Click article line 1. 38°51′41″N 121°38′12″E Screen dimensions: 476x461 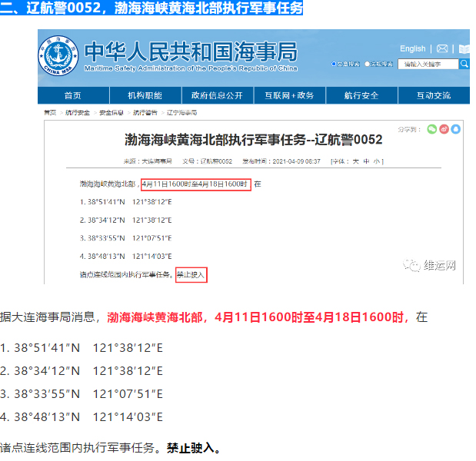coord(82,348)
